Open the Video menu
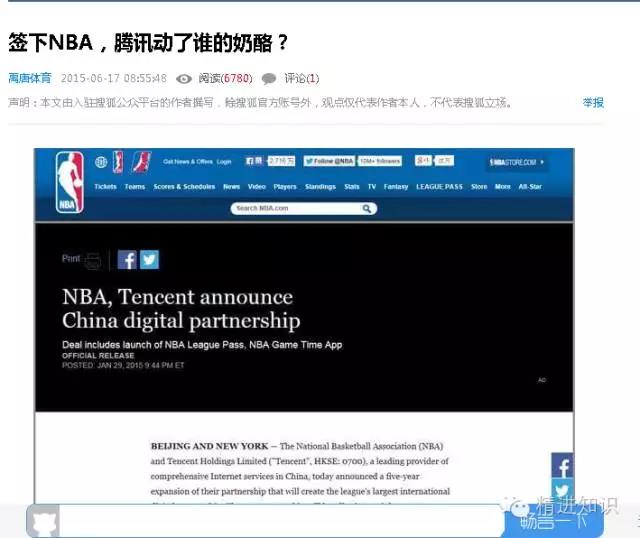 [x=257, y=187]
